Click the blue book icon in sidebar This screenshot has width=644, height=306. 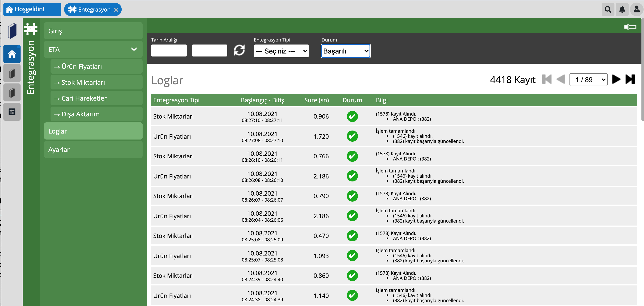click(12, 31)
